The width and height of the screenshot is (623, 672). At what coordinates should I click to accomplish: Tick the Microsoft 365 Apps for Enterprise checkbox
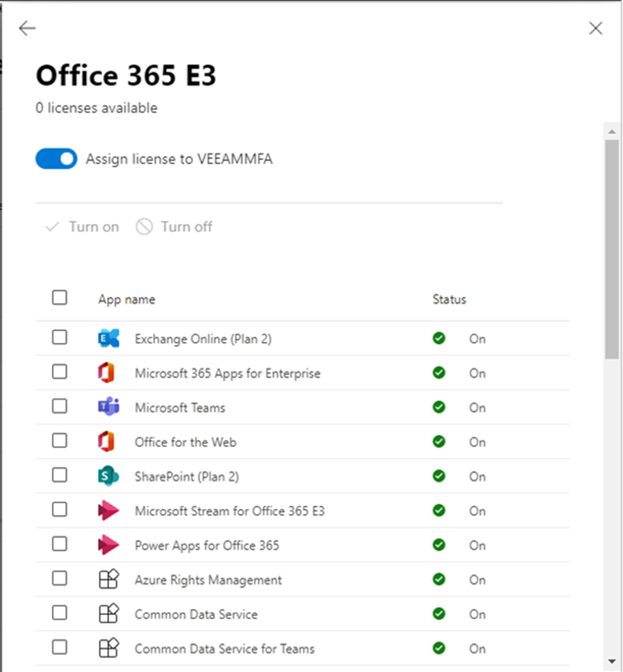click(x=59, y=372)
